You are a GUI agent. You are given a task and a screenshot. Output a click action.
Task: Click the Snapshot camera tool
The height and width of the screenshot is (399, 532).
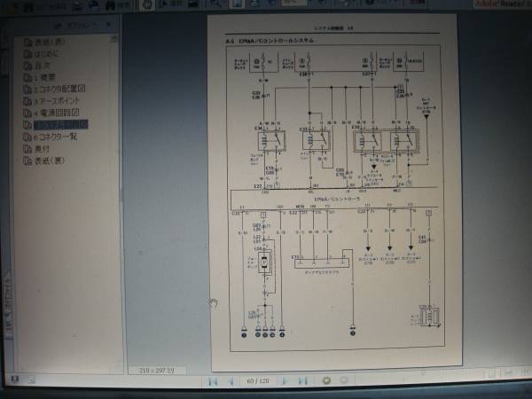(193, 4)
